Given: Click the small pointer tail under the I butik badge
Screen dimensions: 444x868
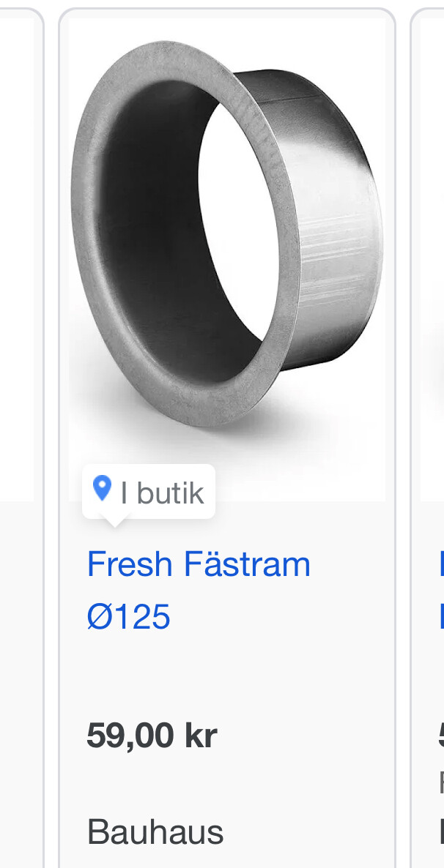Looking at the screenshot, I should click(115, 523).
